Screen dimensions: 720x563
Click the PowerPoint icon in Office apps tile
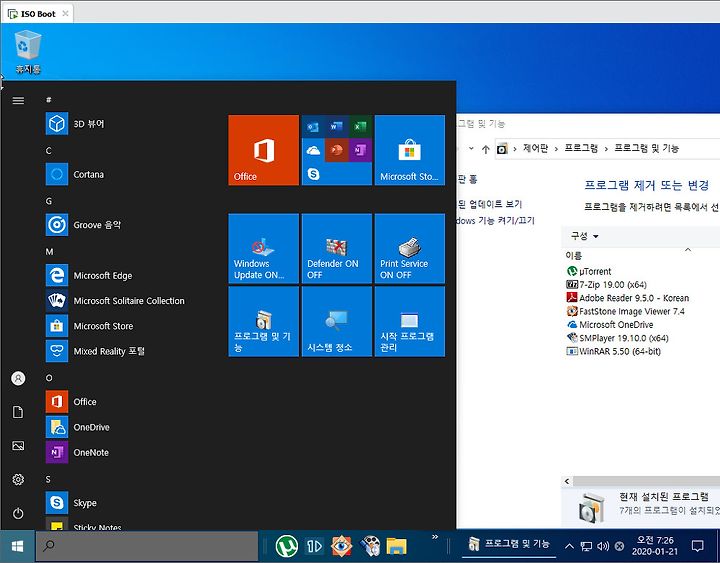pos(337,150)
